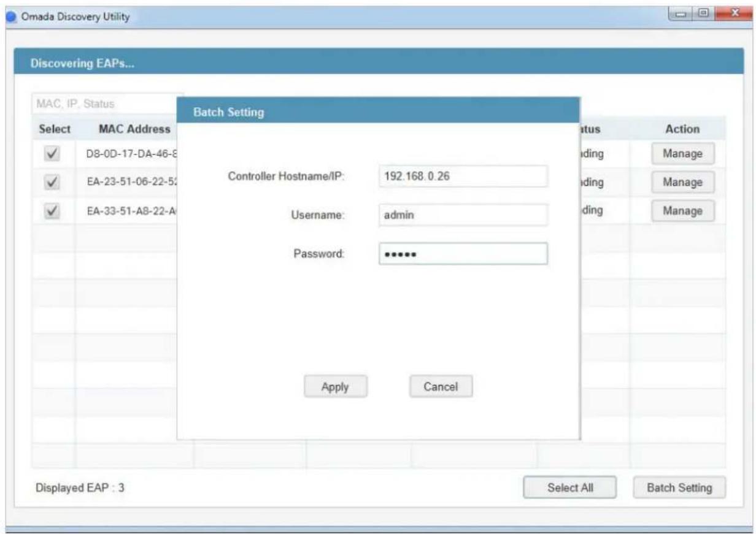Manage the D8-0D-17-DA-46 device
Screen dimensions: 756x534
[x=683, y=154]
